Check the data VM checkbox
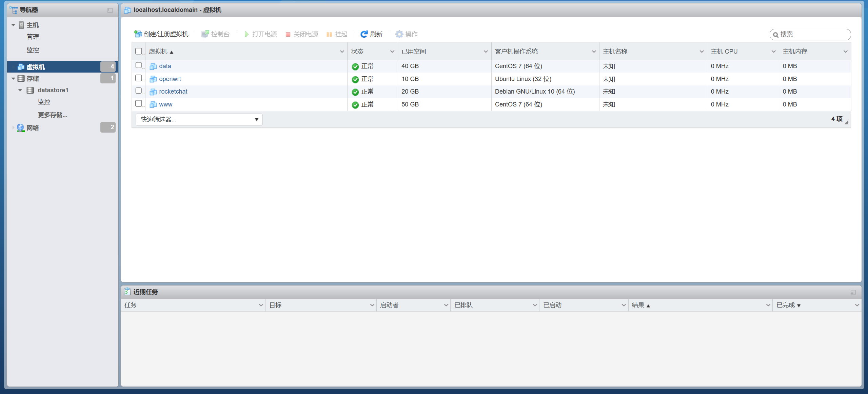This screenshot has width=868, height=394. 138,65
